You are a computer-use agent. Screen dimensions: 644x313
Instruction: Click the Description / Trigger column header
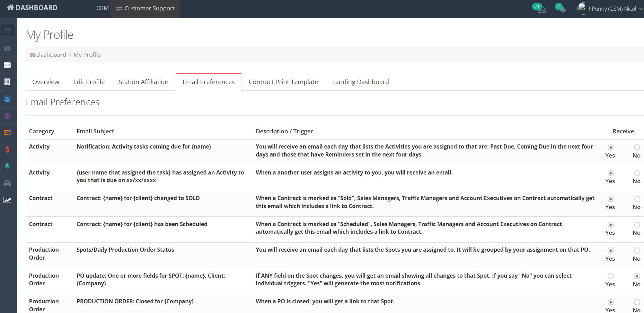284,131
